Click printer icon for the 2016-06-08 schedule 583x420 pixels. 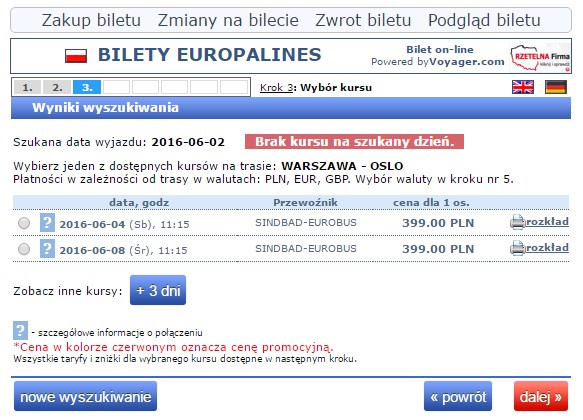pos(517,248)
